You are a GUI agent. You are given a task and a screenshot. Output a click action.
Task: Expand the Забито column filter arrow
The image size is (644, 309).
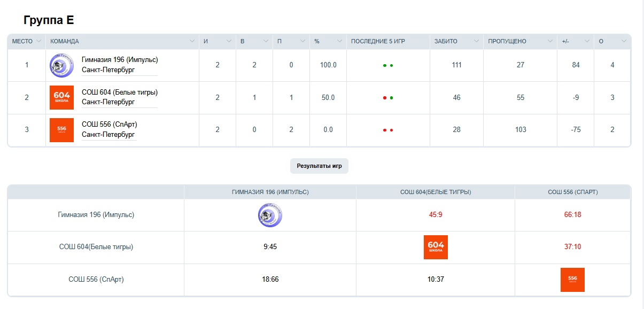tap(476, 41)
